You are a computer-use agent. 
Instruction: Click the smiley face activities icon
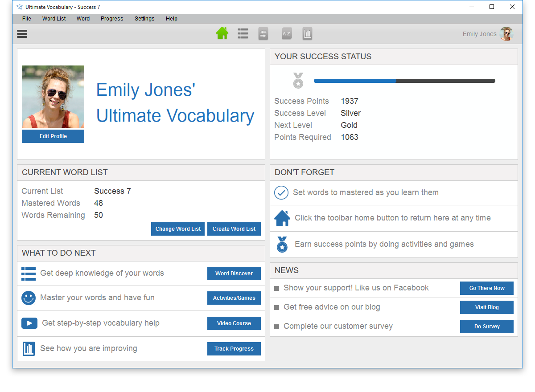(x=29, y=298)
